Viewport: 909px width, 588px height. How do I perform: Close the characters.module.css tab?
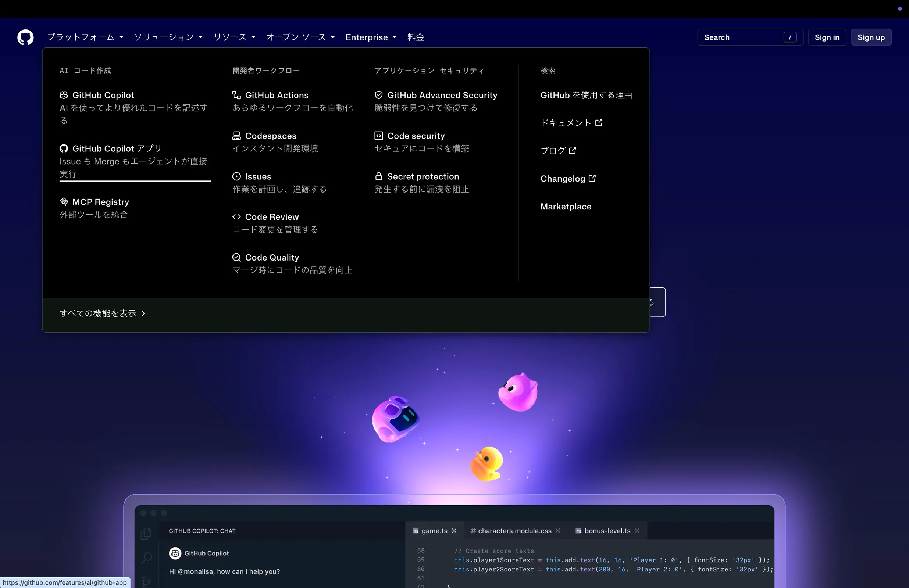(x=558, y=531)
